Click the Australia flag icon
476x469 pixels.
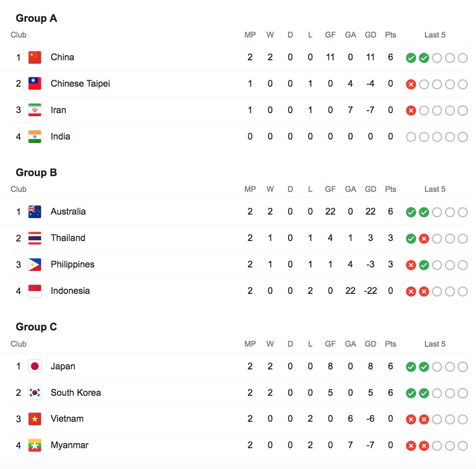pos(35,212)
